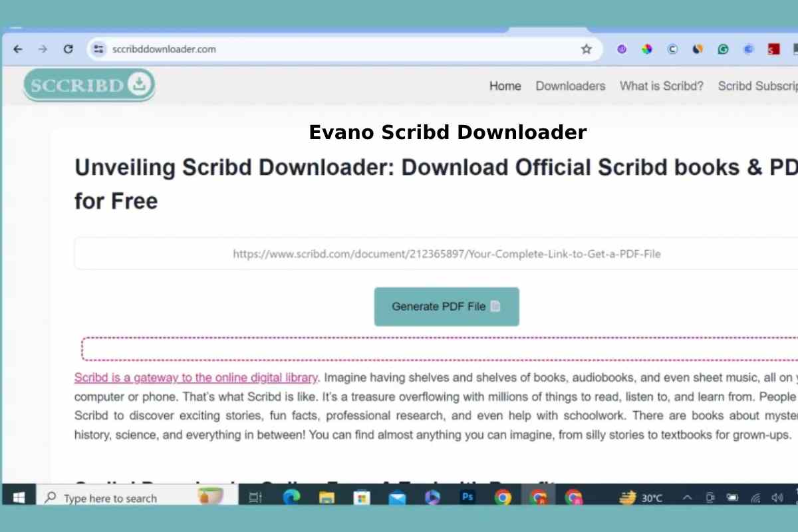The height and width of the screenshot is (532, 798).
Task: Open the purple power-symbol extension
Action: click(x=622, y=49)
